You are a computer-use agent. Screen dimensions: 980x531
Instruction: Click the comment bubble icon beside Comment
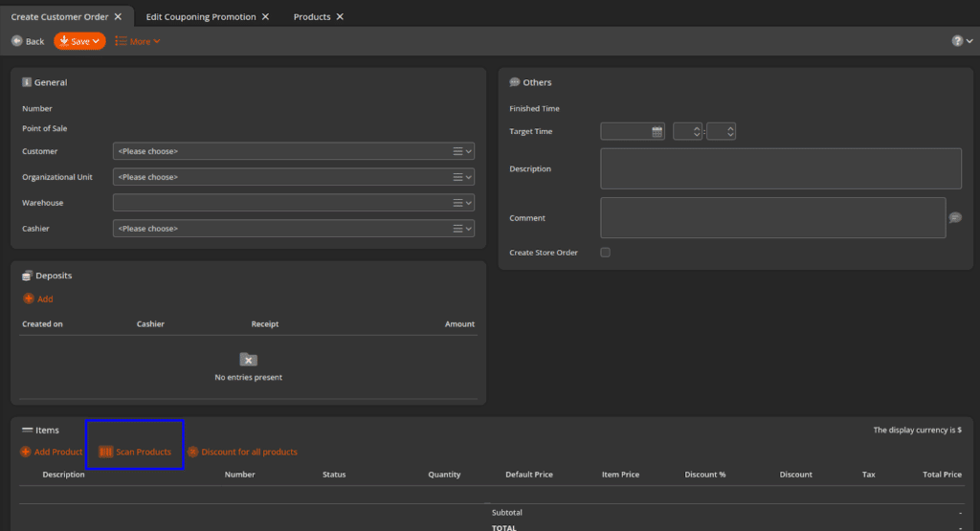tap(955, 218)
